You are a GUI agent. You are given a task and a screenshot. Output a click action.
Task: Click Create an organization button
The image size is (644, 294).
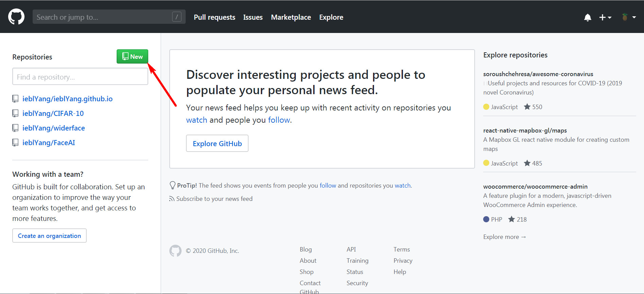tap(49, 236)
